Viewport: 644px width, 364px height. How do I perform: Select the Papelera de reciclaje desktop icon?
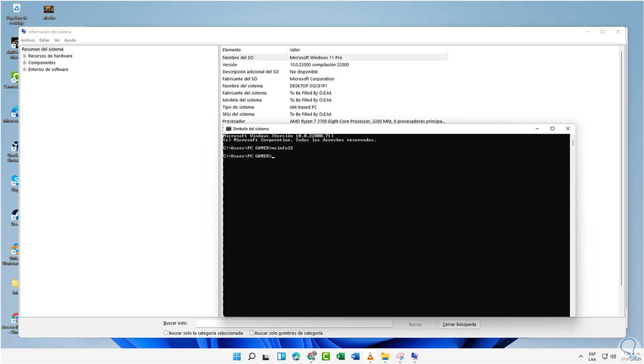[x=17, y=13]
